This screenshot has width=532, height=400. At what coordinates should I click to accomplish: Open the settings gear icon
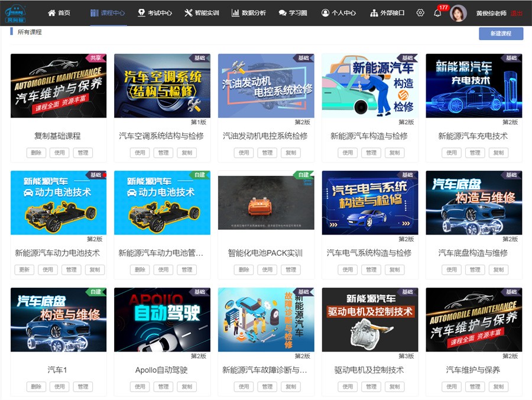click(420, 13)
